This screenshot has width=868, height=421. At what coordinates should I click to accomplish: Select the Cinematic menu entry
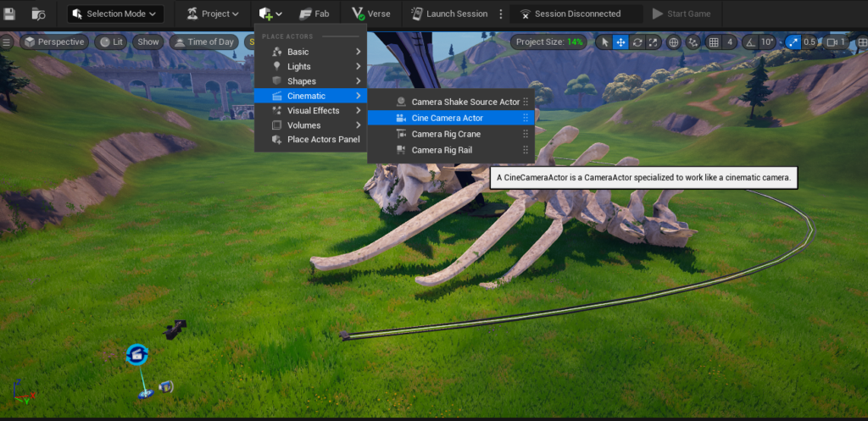click(310, 96)
